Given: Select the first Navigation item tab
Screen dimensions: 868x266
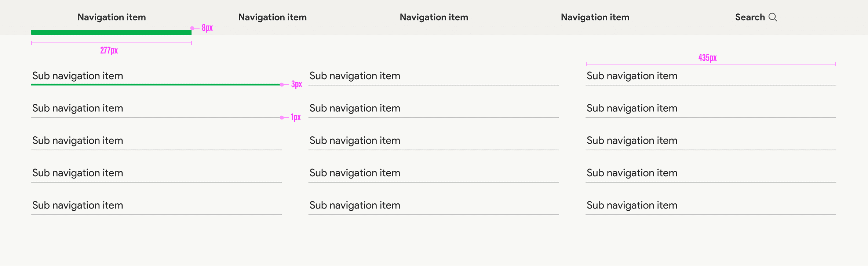Looking at the screenshot, I should coord(112,17).
